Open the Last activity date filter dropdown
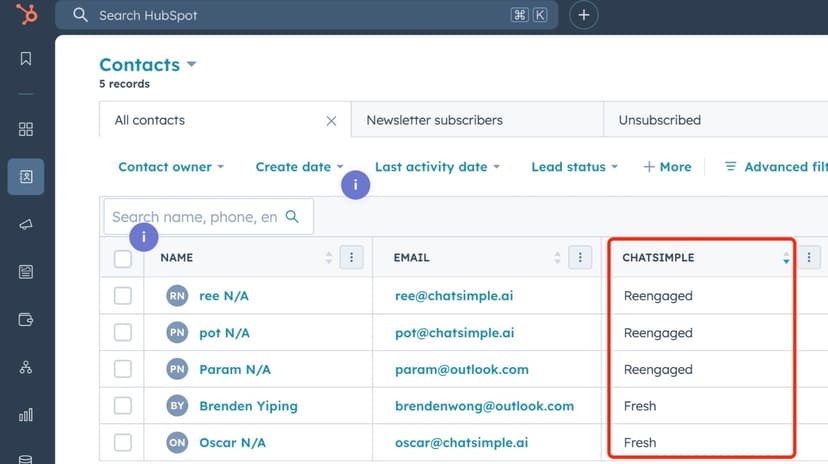 coord(437,167)
